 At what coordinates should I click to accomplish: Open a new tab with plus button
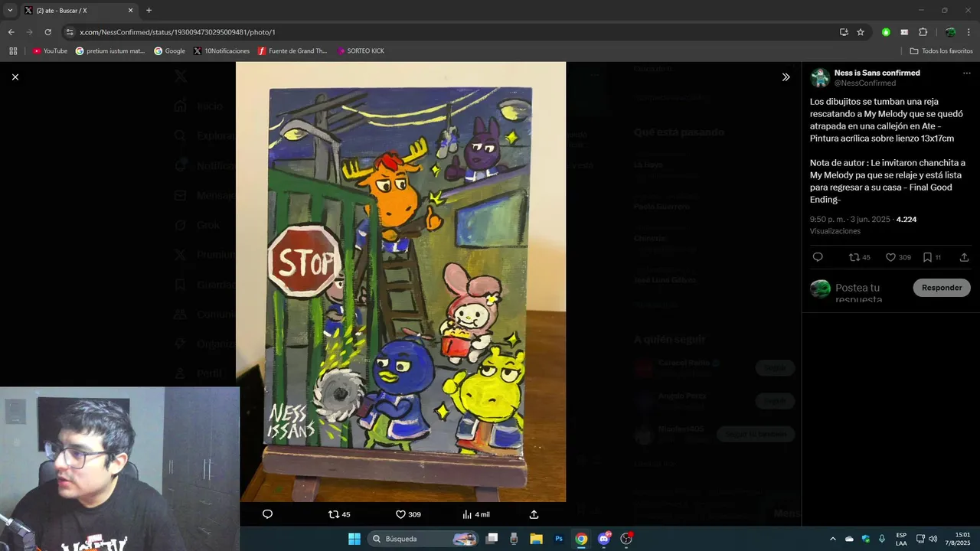(x=149, y=11)
